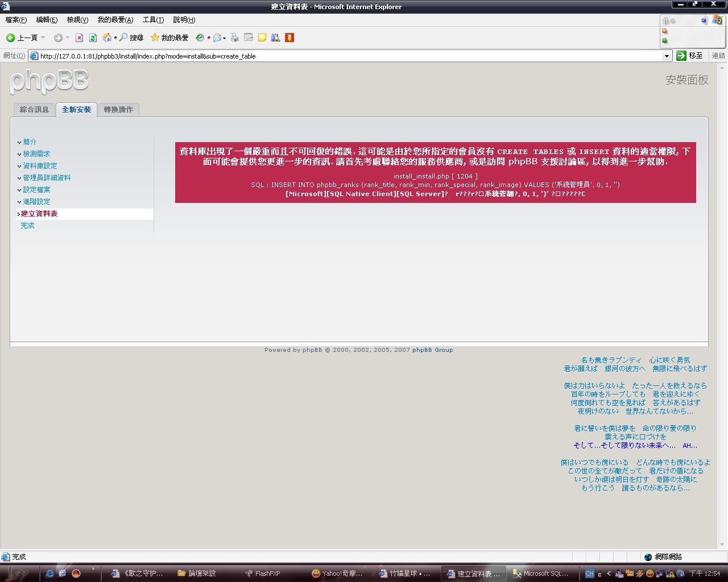Select 進階設定 in install sidebar
Image resolution: width=728 pixels, height=582 pixels.
[x=36, y=202]
